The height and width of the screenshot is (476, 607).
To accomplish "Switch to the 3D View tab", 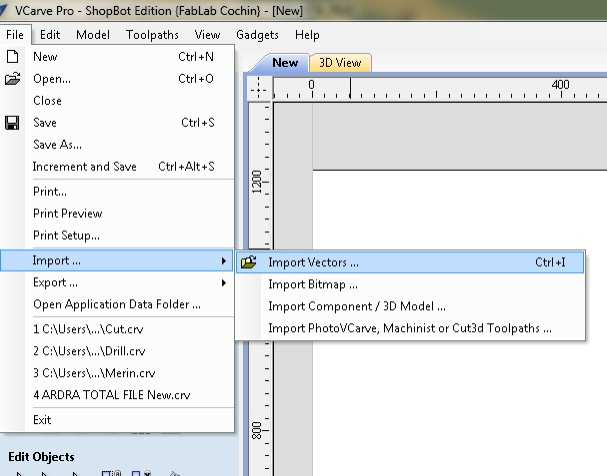I will (340, 63).
